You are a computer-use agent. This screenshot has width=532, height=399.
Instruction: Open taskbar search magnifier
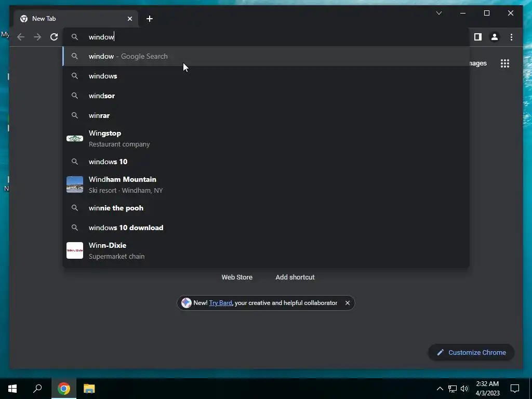37,389
